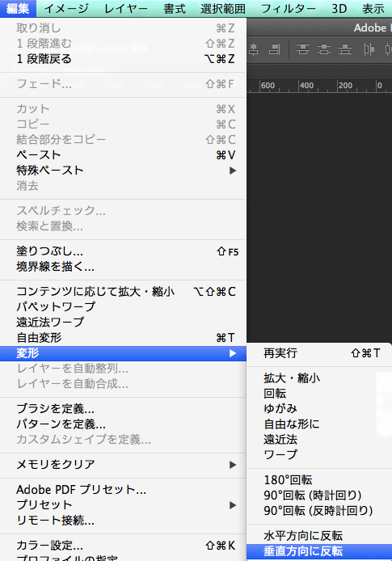Select ワープ in the transform submenu

[319, 455]
